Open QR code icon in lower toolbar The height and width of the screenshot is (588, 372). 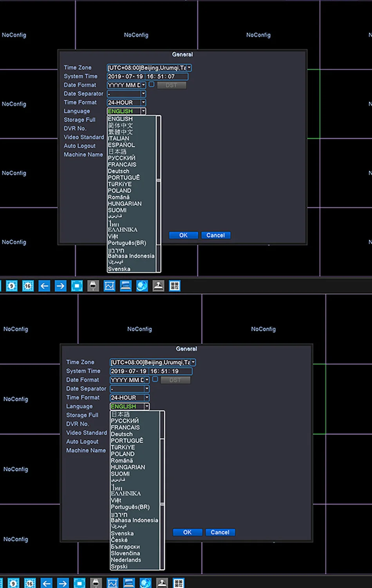[178, 583]
